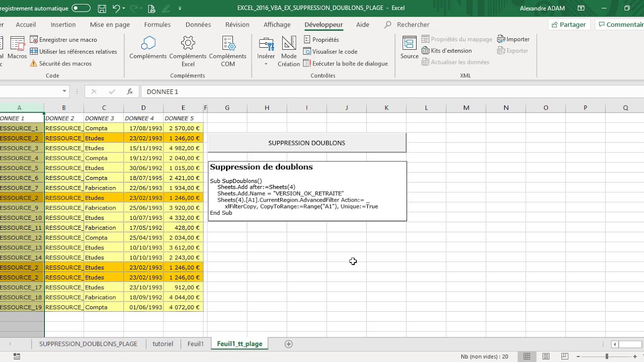
Task: Open the Aide tab
Action: pos(363,25)
